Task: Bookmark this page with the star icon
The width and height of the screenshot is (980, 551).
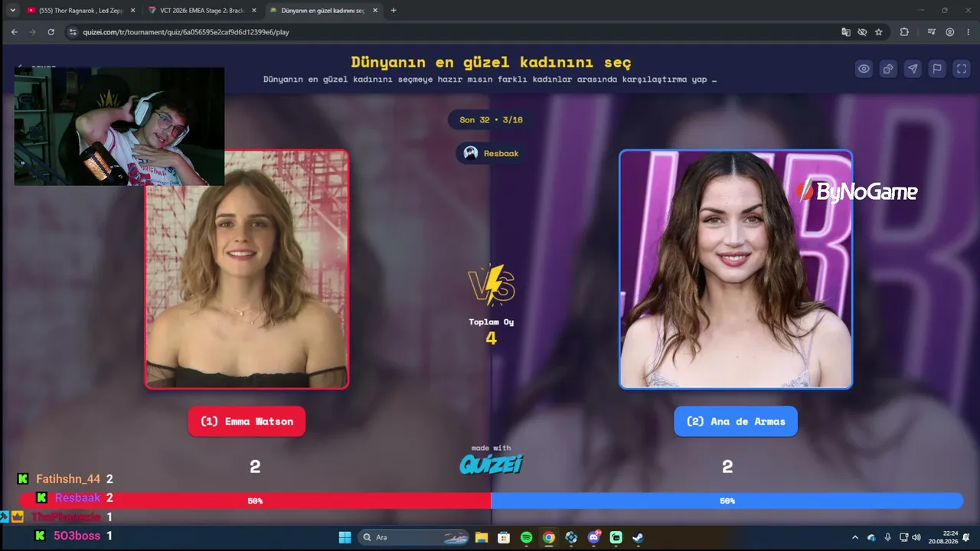Action: (879, 32)
